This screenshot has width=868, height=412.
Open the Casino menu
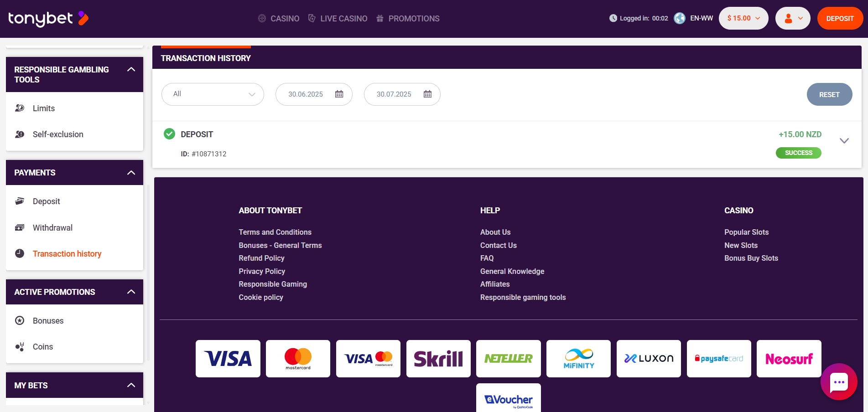tap(279, 18)
